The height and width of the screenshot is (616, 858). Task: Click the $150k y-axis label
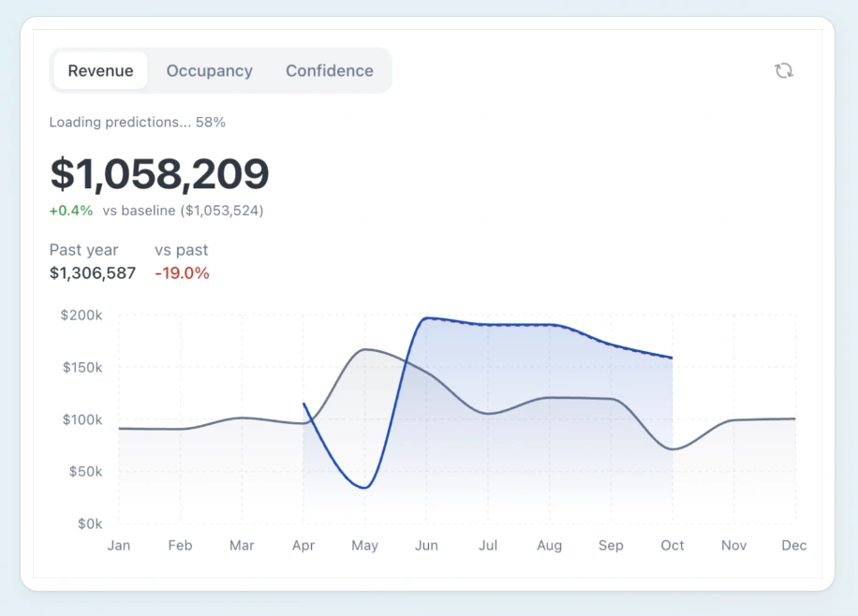coord(82,367)
